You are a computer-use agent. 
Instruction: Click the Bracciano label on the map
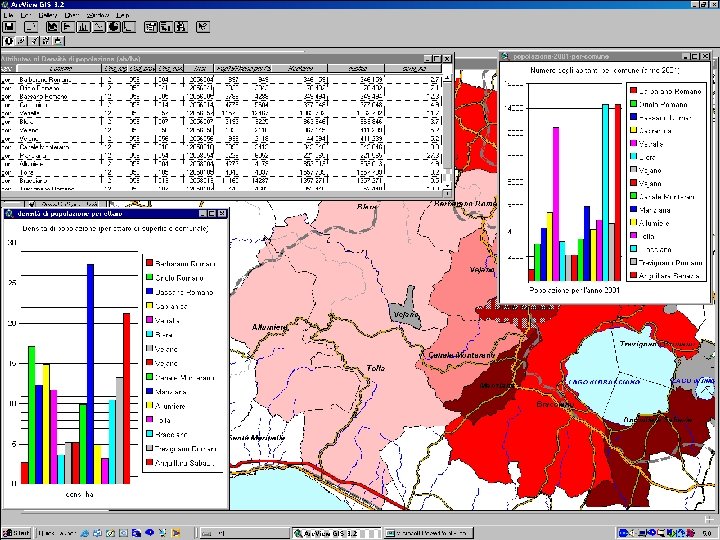tap(555, 405)
